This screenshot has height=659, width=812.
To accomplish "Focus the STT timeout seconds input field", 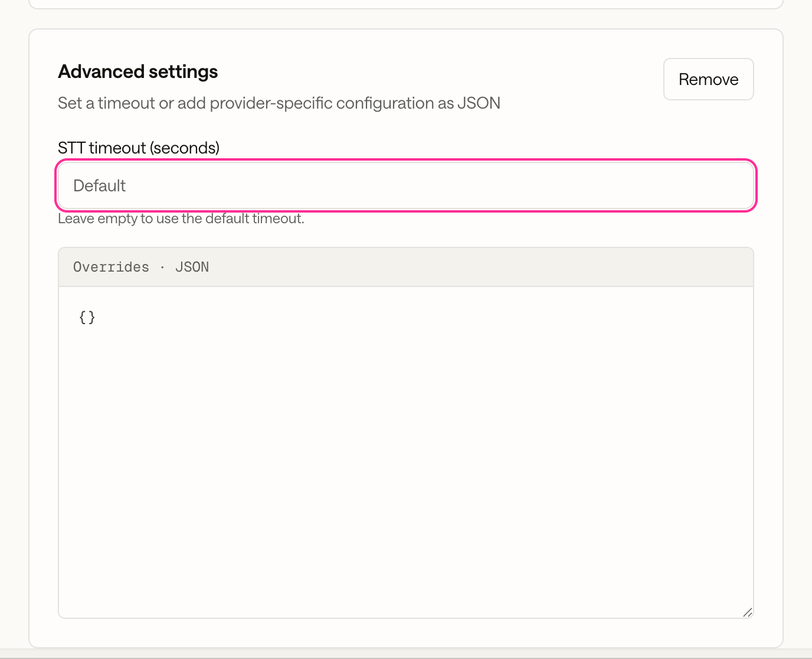I will tap(406, 185).
